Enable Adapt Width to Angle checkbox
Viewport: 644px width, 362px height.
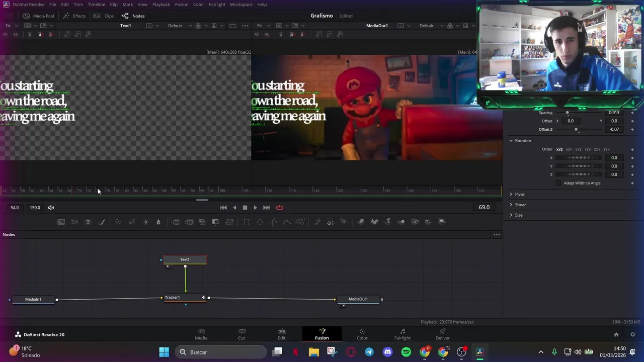(x=558, y=183)
